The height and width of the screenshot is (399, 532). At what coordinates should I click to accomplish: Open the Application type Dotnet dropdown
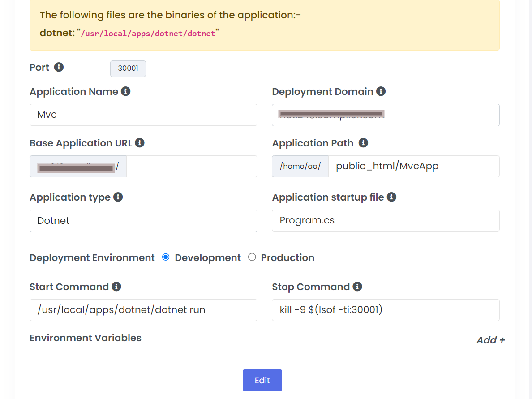(x=143, y=221)
